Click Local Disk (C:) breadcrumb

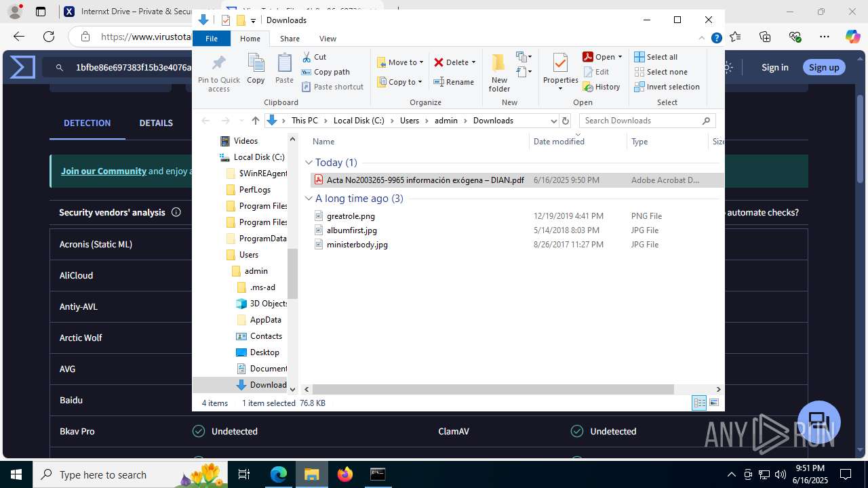359,121
